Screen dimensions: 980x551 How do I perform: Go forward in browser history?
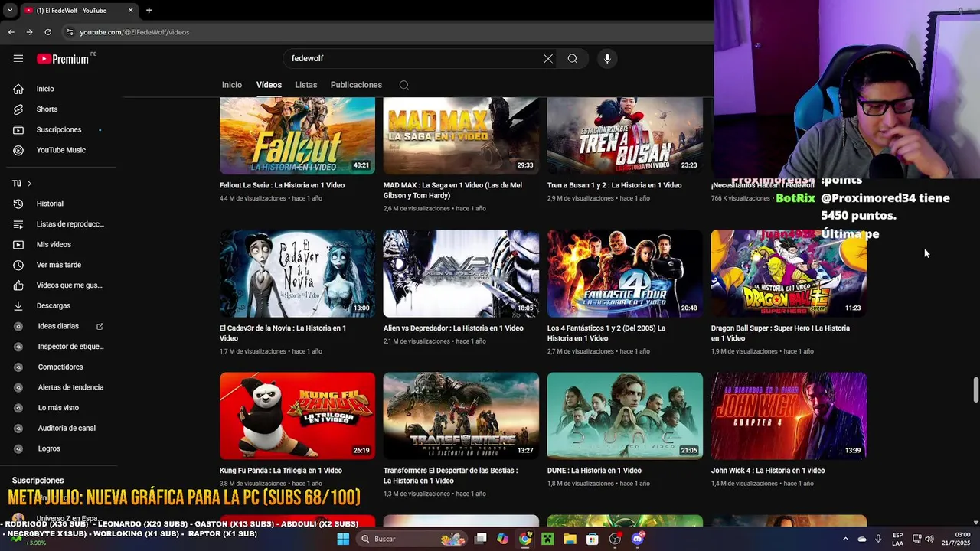point(29,32)
